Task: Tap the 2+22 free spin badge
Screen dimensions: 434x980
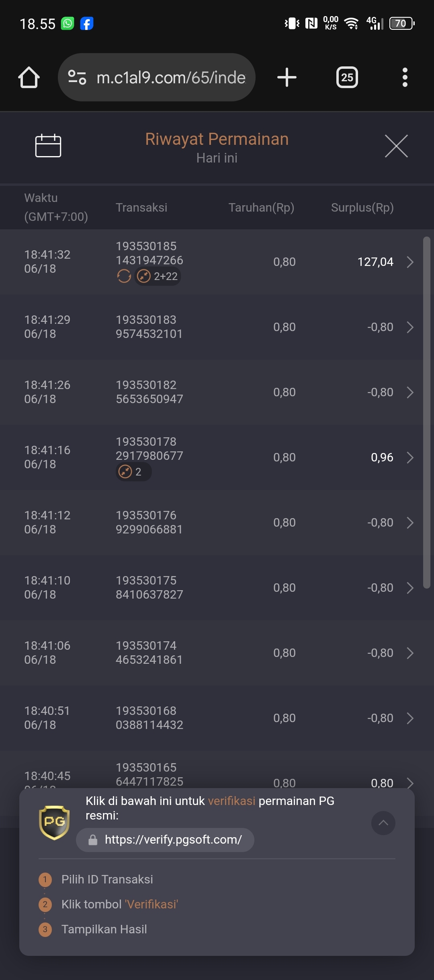Action: point(158,276)
